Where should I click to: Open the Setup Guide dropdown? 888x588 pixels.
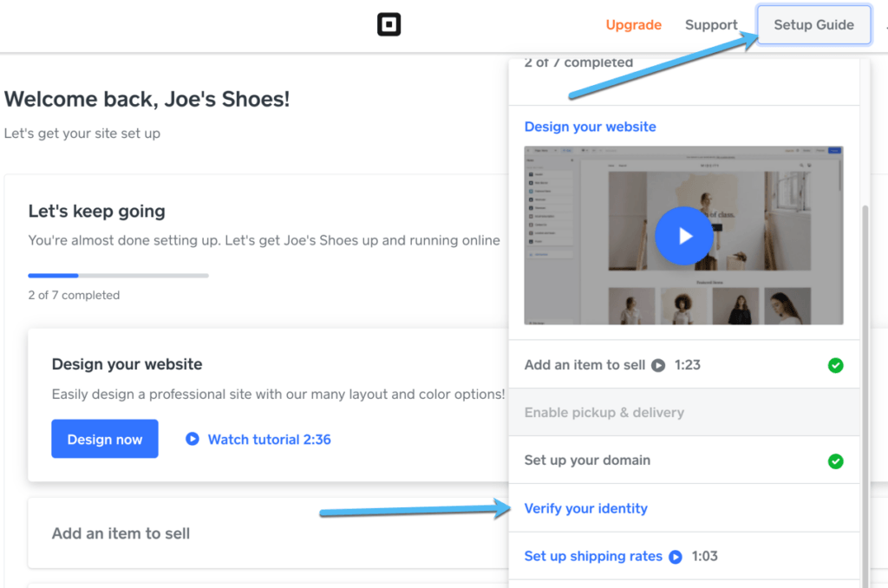[x=813, y=25]
